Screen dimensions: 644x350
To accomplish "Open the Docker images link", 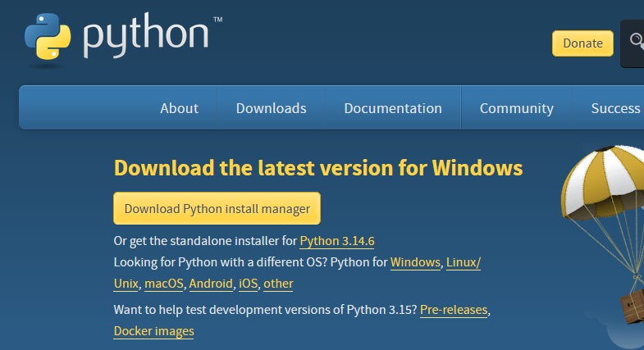I will [x=153, y=331].
